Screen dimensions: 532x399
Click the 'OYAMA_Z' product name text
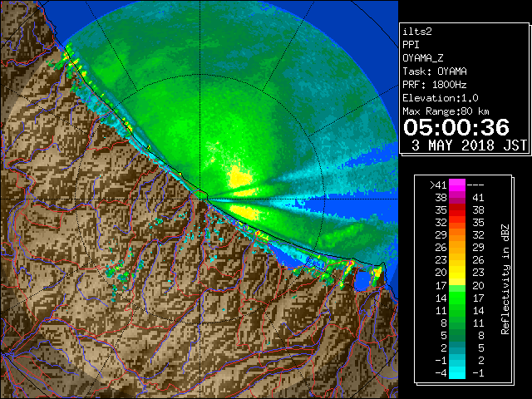(x=423, y=58)
